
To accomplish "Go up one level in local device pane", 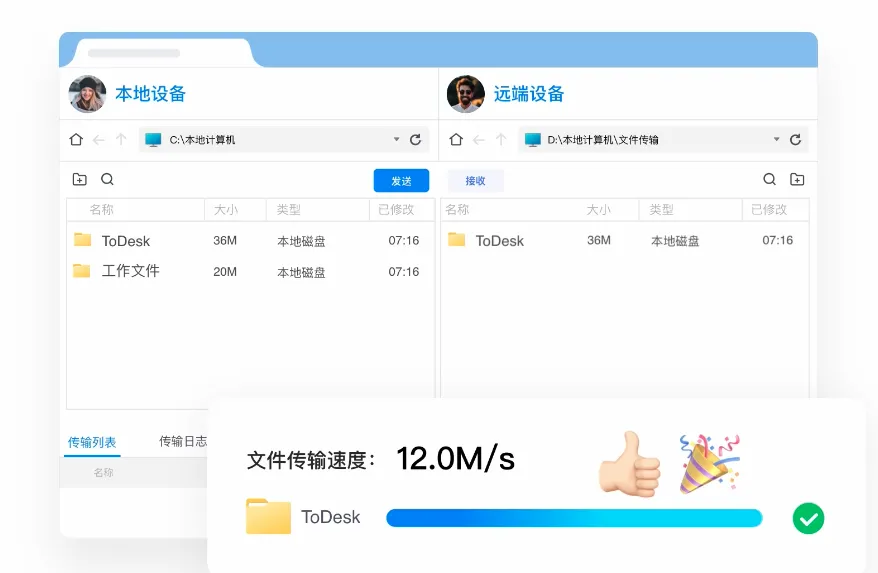I will point(121,139).
